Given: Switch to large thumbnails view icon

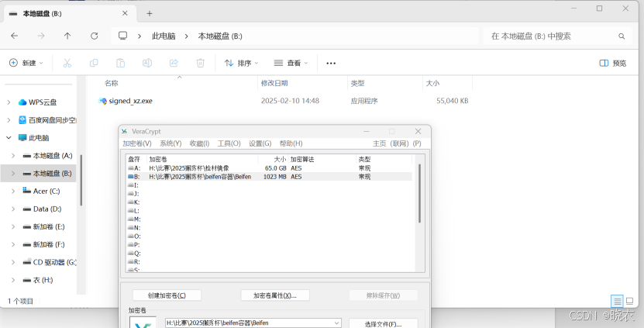Looking at the screenshot, I should click(629, 301).
